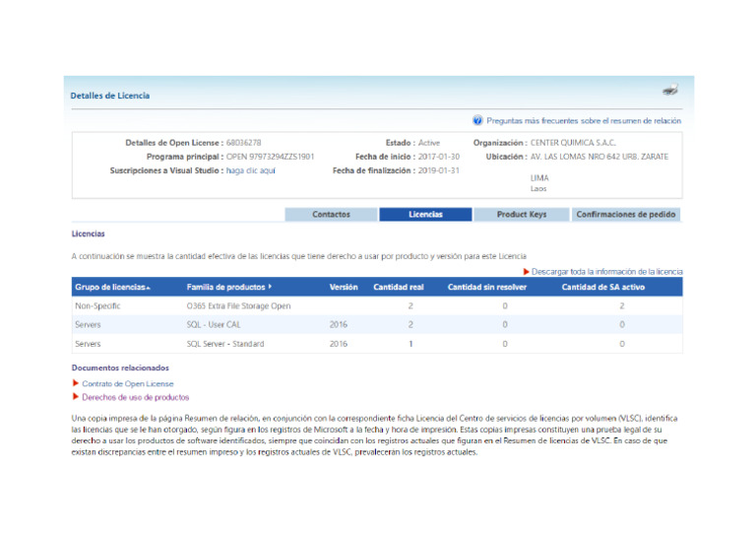Click the help question mark icon
This screenshot has height=535, width=756.
[x=477, y=120]
